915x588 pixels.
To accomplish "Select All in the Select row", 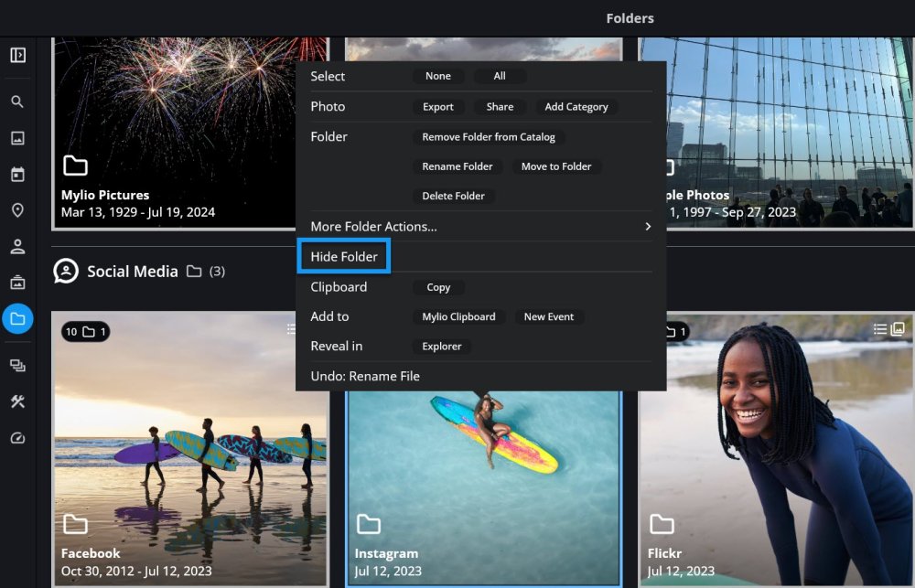I will pos(500,76).
